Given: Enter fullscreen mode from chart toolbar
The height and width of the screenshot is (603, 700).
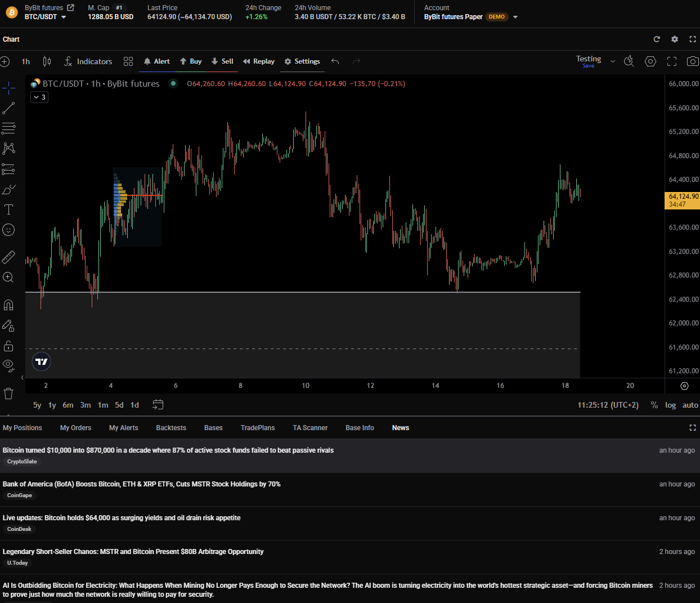Looking at the screenshot, I should tap(672, 61).
